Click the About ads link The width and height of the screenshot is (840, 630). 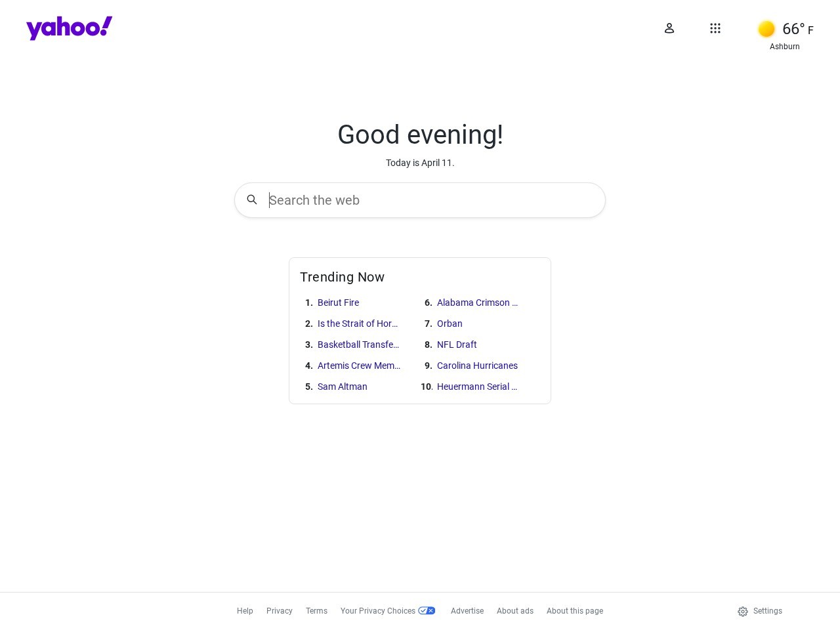[515, 610]
